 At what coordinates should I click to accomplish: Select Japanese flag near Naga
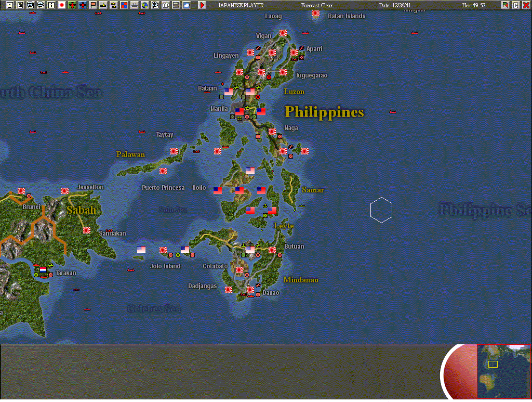click(272, 132)
